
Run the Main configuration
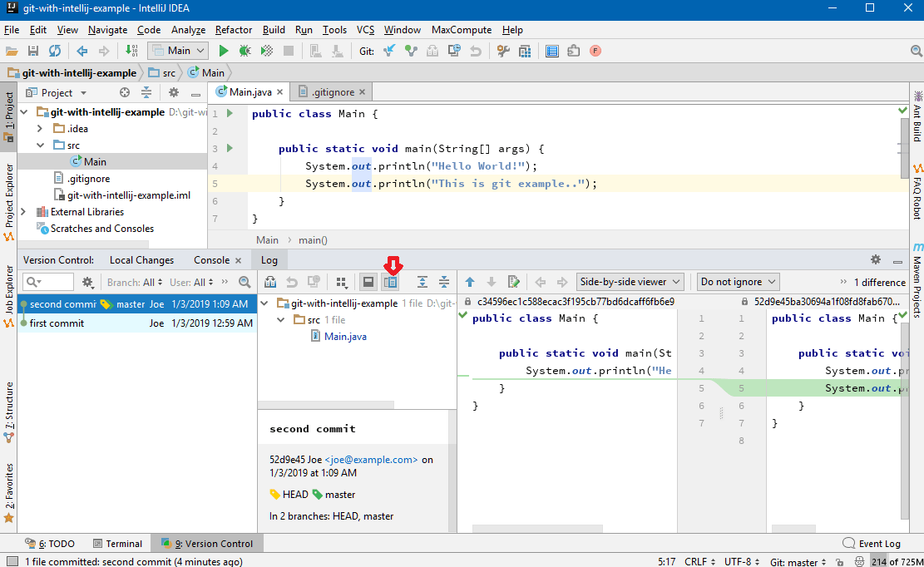tap(224, 50)
